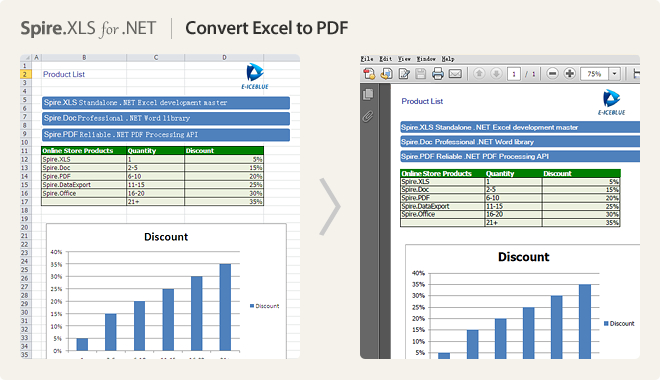Click 'Spire.PDF' cell in Excel table
The image size is (660, 380).
[x=84, y=176]
